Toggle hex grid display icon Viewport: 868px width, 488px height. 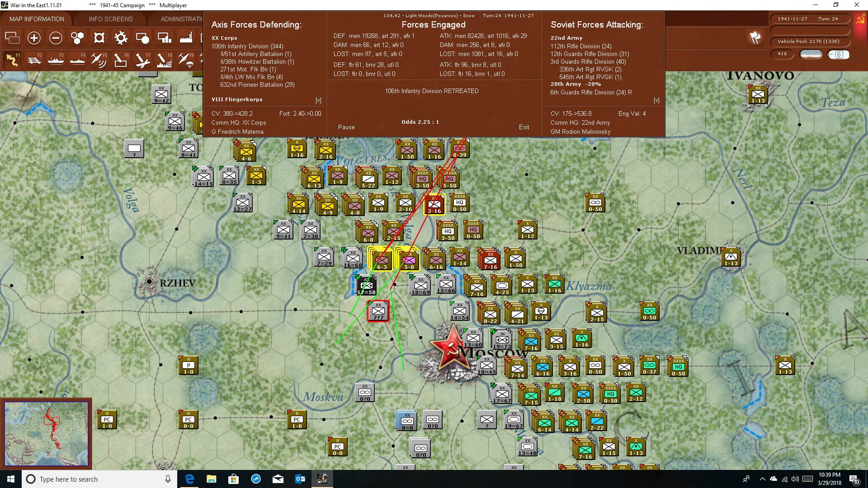[x=77, y=38]
